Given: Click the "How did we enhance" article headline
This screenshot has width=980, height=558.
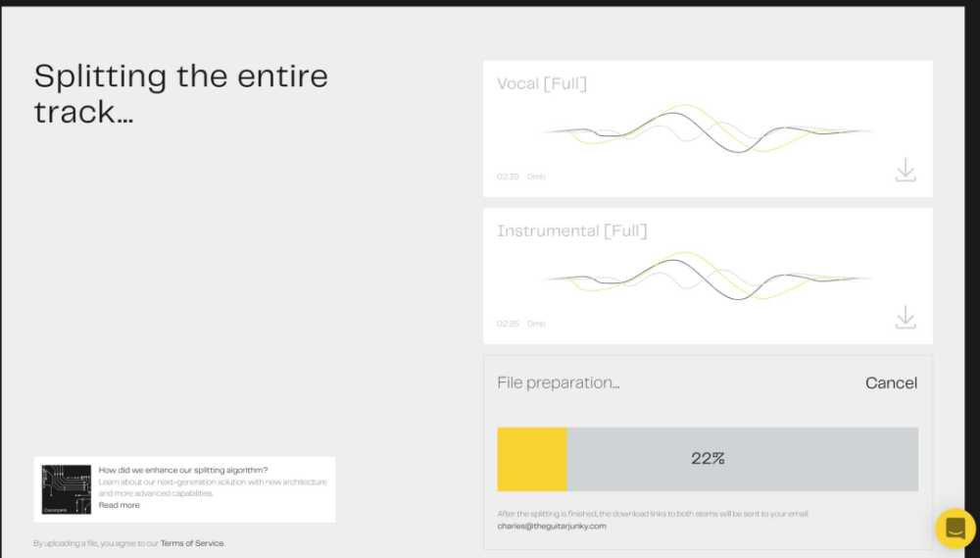Looking at the screenshot, I should pos(183,470).
